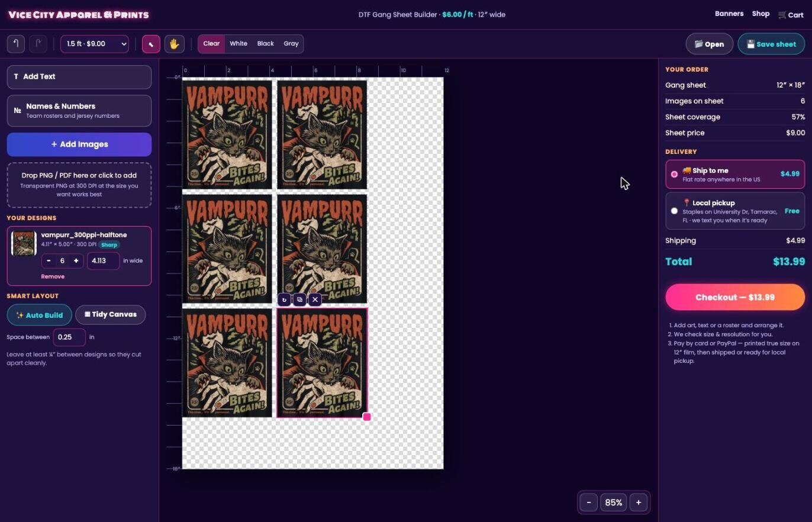Open the sheet length dropdown showing 1.5 ft
This screenshot has width=812, height=522.
coord(95,44)
